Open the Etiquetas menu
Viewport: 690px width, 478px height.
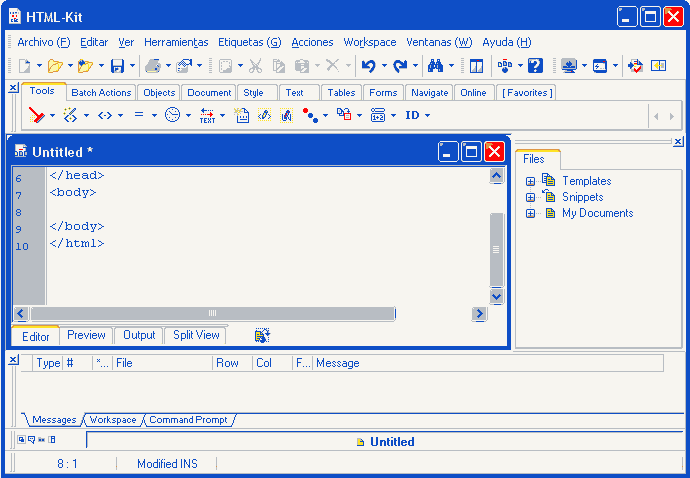click(x=250, y=42)
